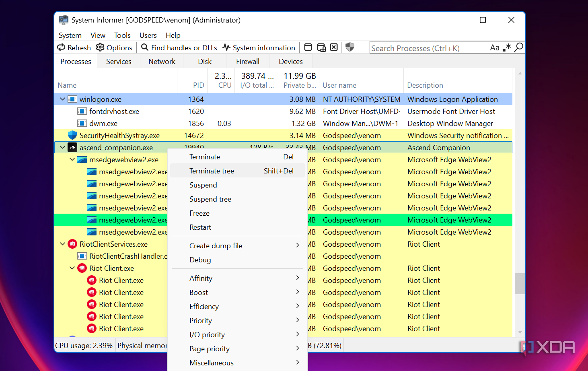Viewport: 588px width, 371px height.
Task: Sort by the Name column header
Action: (116, 80)
